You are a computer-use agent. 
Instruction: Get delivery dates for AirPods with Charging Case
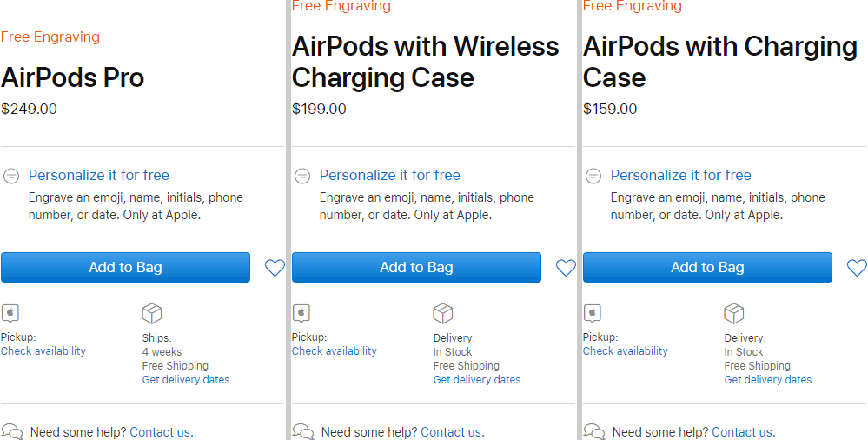tap(768, 380)
